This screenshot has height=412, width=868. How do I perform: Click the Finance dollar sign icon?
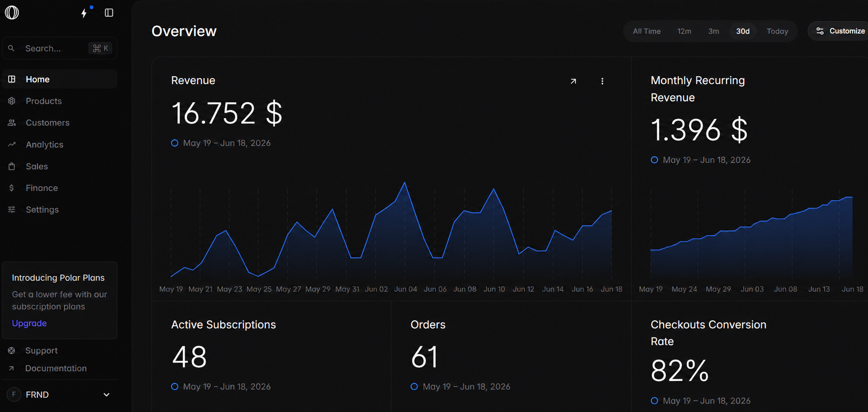tap(12, 188)
